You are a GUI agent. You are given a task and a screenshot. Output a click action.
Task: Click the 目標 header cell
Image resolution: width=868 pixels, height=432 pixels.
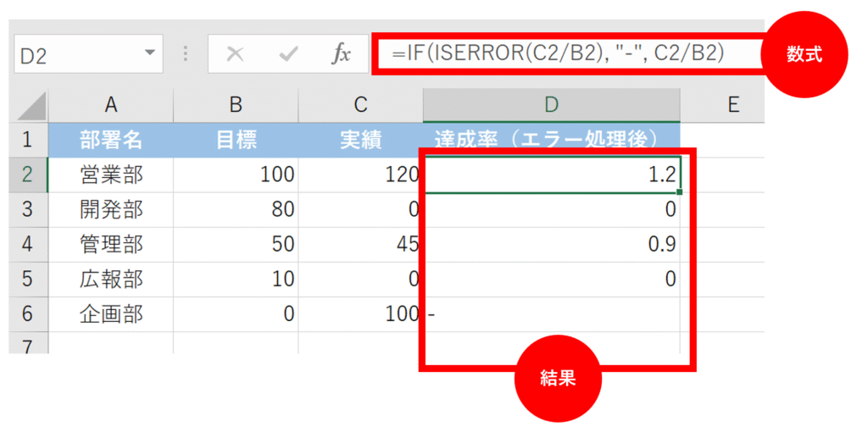236,140
